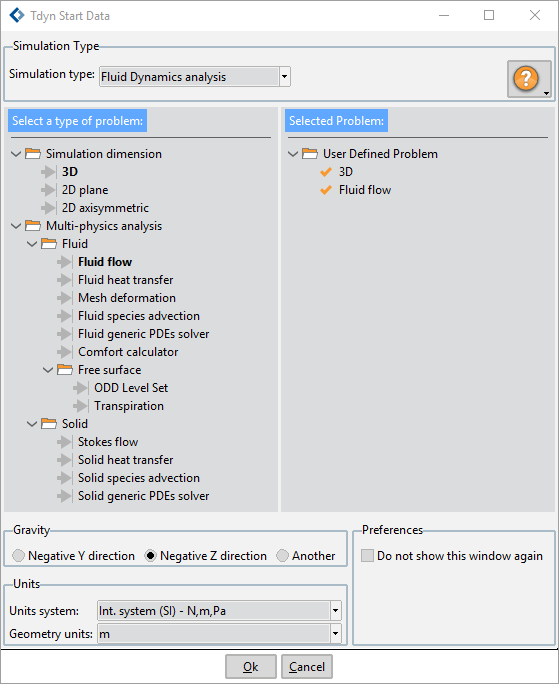Click the arrow icon beside Solid species advection

tap(65, 478)
